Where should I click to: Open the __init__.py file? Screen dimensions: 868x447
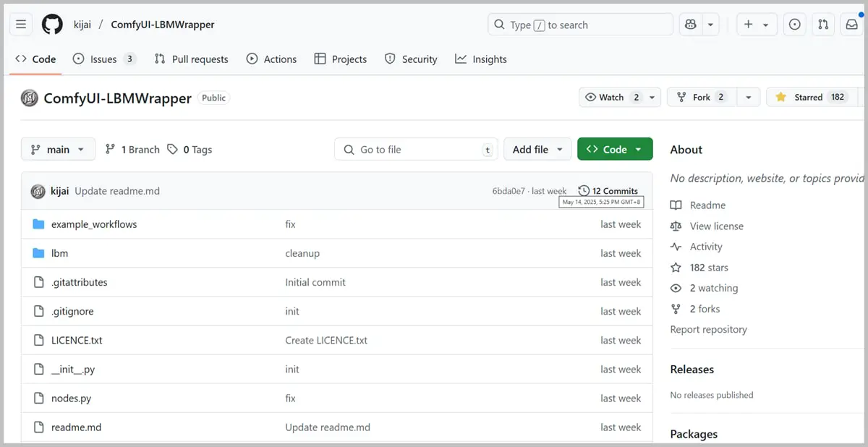73,369
